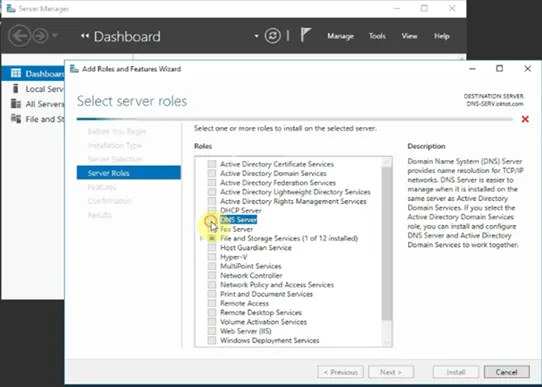Dismiss the red X error icon

click(525, 119)
